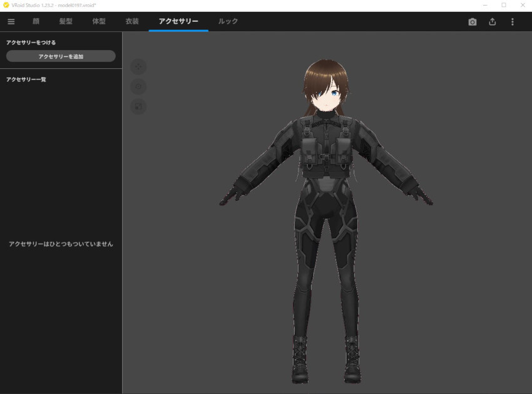Maximize the VRoid Studio window

(503, 5)
